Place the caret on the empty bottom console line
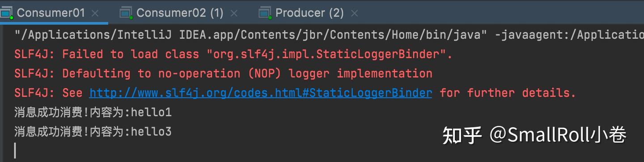 [x=15, y=150]
